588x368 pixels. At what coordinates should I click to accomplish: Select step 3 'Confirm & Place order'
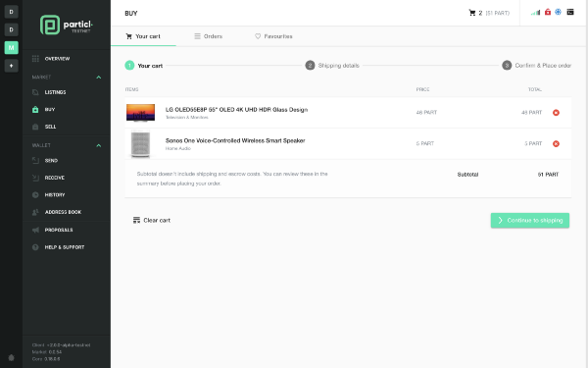(x=537, y=66)
